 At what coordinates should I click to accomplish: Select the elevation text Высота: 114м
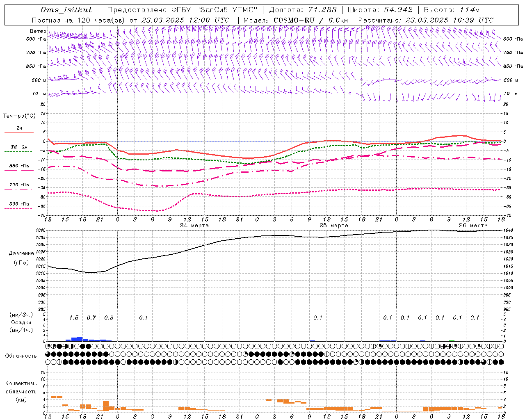(x=452, y=10)
